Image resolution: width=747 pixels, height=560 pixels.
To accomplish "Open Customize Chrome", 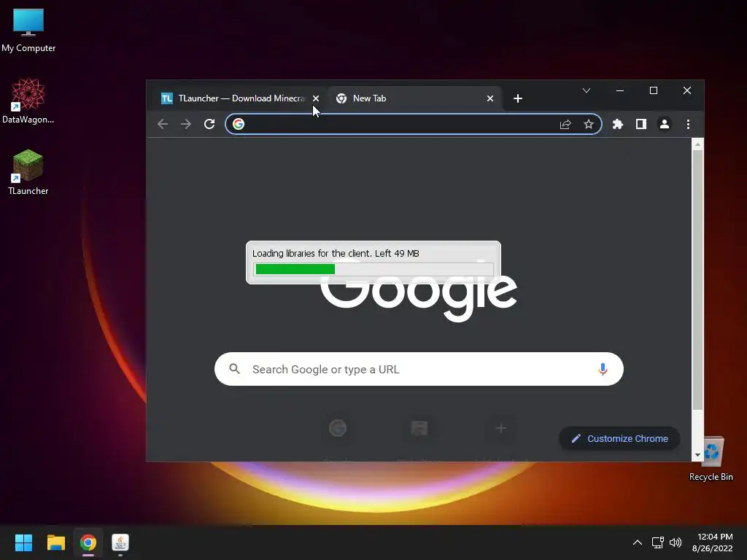I will point(620,438).
